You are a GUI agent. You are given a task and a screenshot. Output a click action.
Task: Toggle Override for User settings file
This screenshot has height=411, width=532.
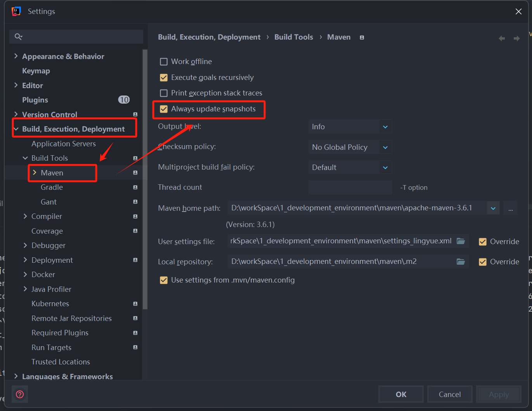click(x=483, y=241)
